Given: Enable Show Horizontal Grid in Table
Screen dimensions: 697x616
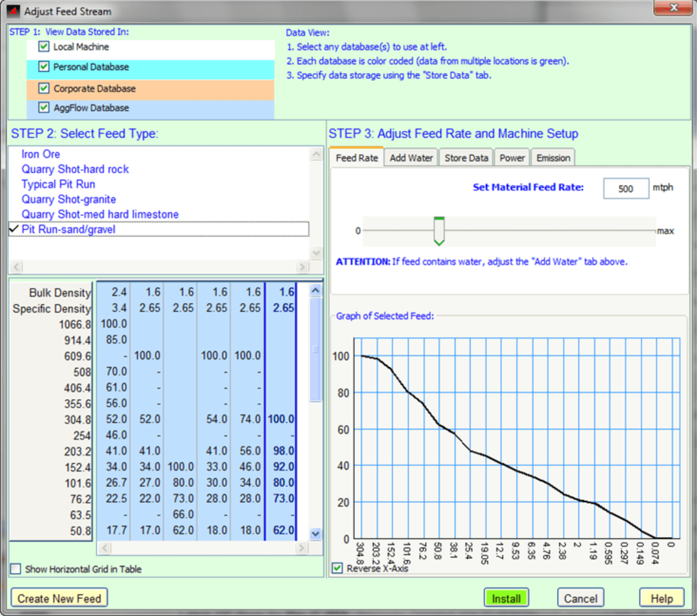Looking at the screenshot, I should (x=16, y=570).
